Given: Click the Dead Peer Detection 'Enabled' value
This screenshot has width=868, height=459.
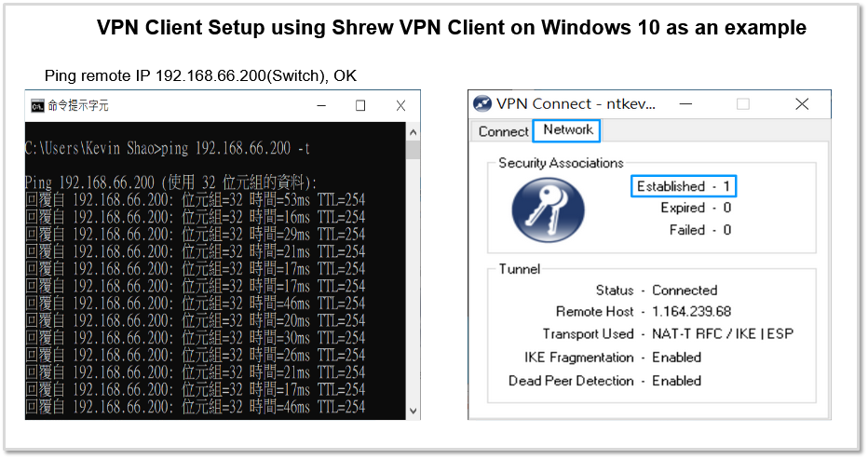Looking at the screenshot, I should click(676, 381).
